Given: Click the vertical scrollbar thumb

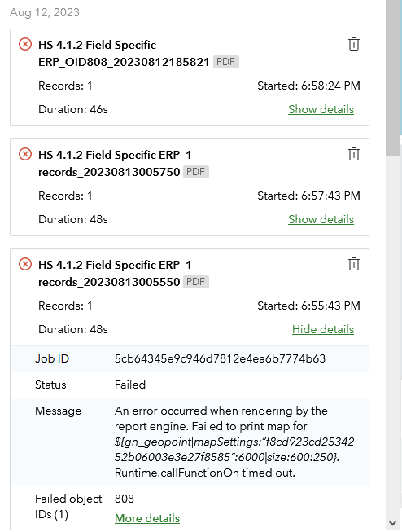Looking at the screenshot, I should 392,78.
